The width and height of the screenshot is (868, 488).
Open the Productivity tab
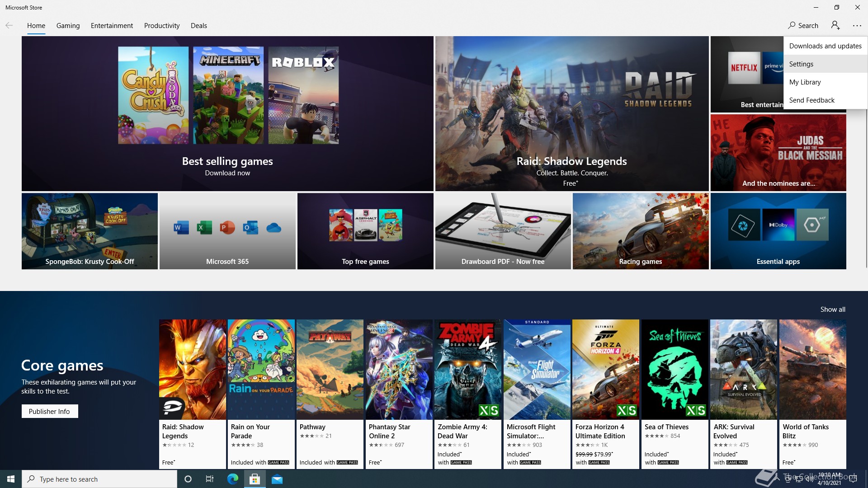162,26
